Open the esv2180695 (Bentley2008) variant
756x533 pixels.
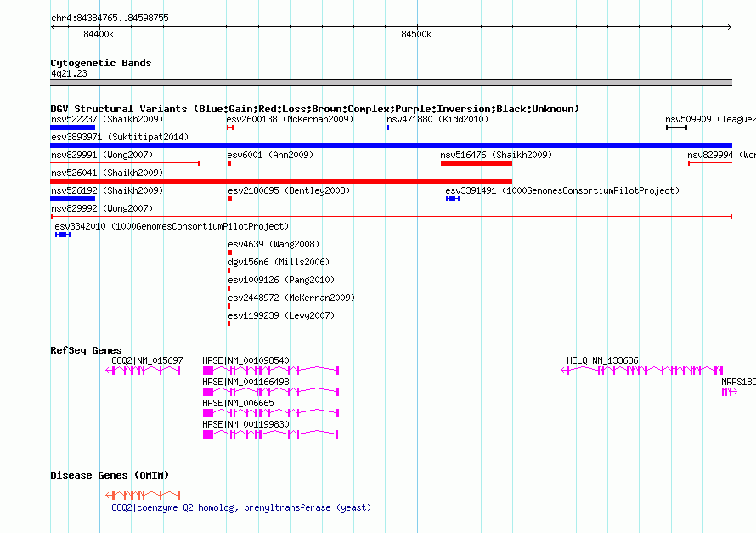pyautogui.click(x=289, y=190)
